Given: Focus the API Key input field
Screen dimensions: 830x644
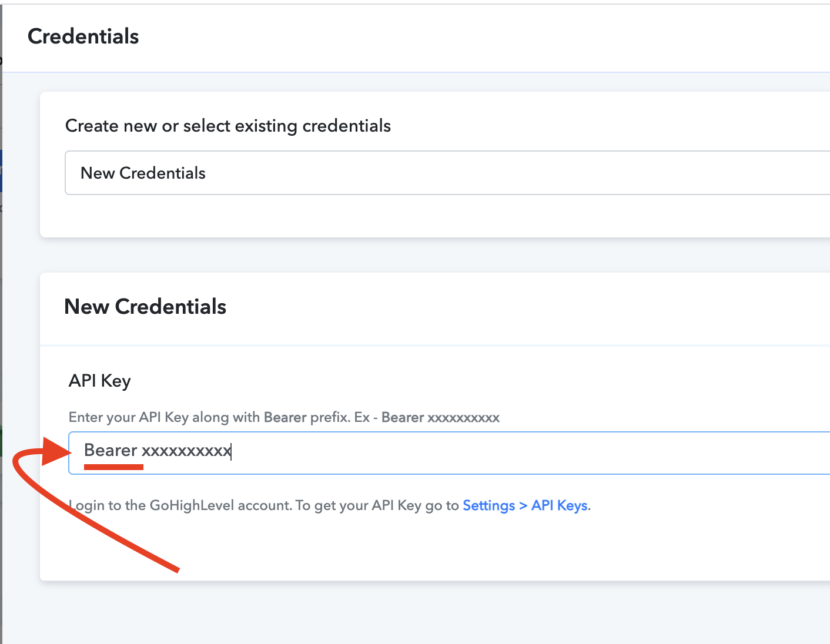Looking at the screenshot, I should click(449, 452).
